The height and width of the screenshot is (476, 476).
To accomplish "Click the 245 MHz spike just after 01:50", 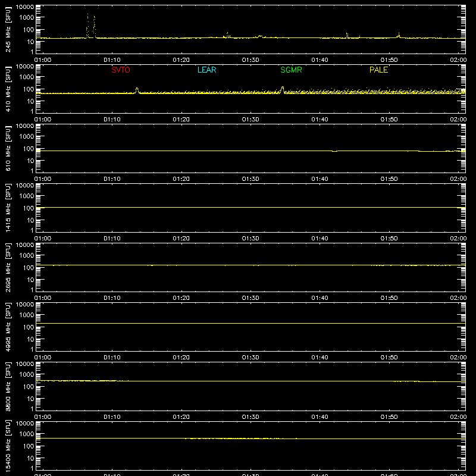I will click(x=399, y=34).
